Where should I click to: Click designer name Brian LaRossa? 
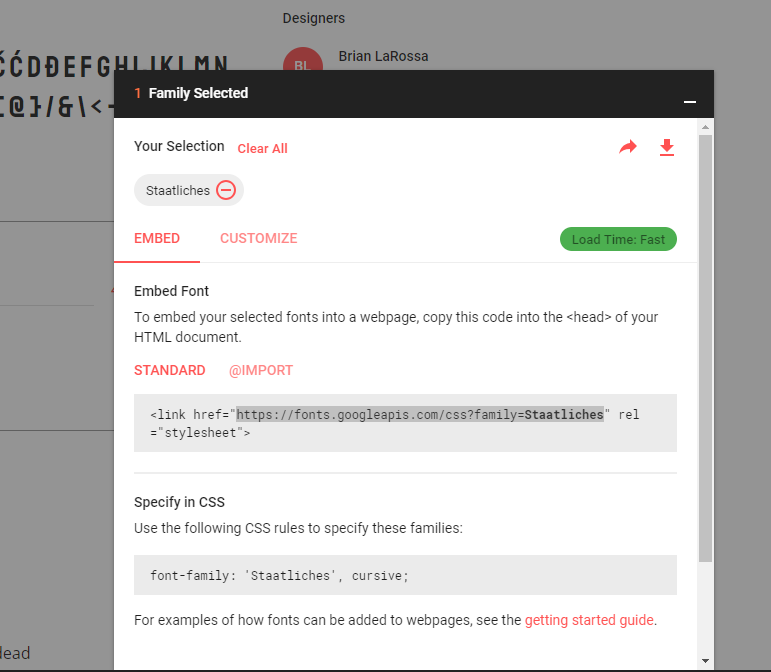point(383,57)
